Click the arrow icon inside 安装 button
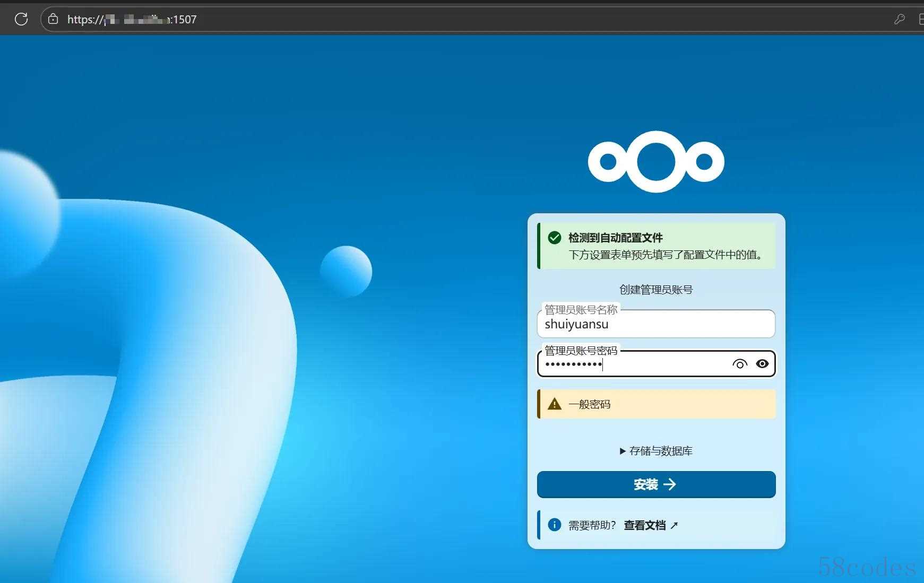This screenshot has width=924, height=583. coord(670,484)
